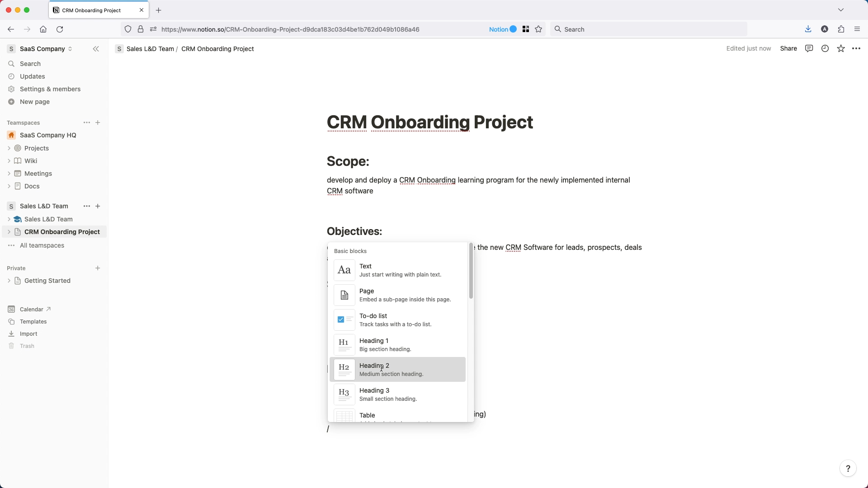Open the page comments icon
868x488 pixels.
(809, 48)
